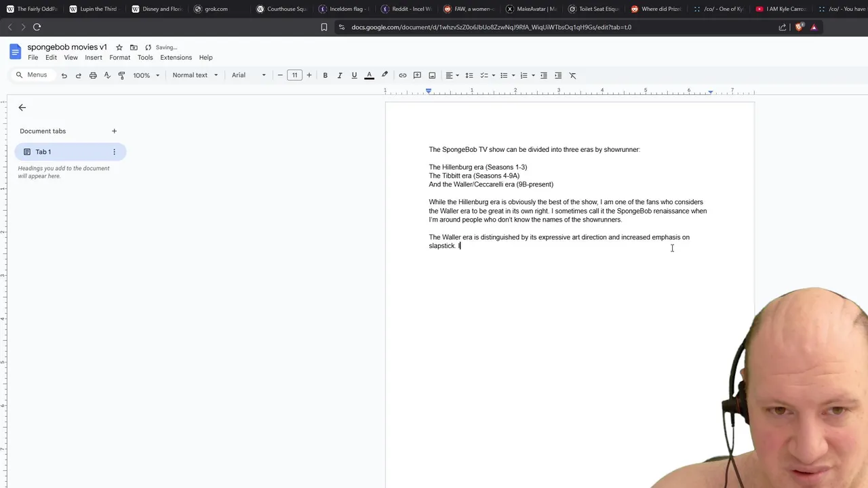Bookmark this page in address bar
This screenshot has height=488, width=868.
324,27
